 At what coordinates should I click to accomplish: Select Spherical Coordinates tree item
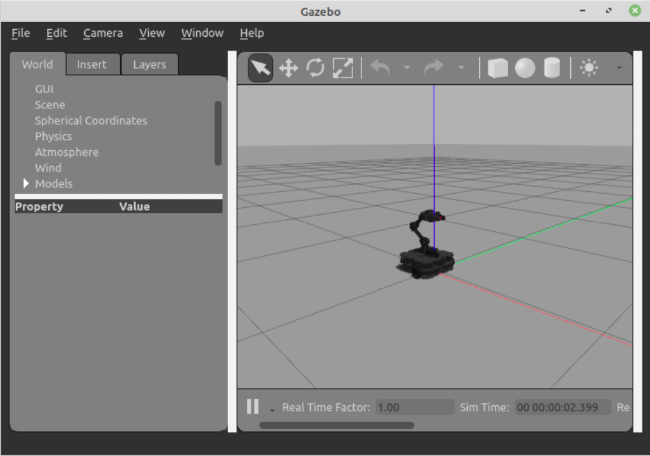coord(91,121)
